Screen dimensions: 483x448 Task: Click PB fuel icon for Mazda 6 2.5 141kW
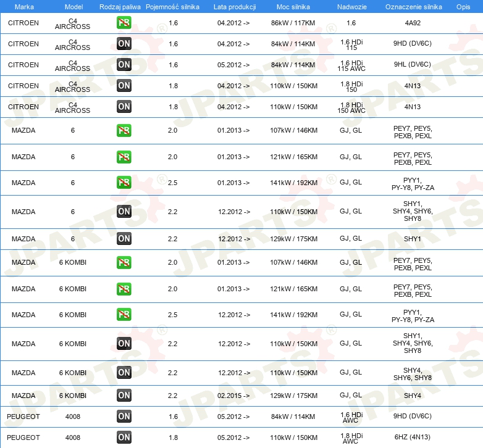click(124, 182)
